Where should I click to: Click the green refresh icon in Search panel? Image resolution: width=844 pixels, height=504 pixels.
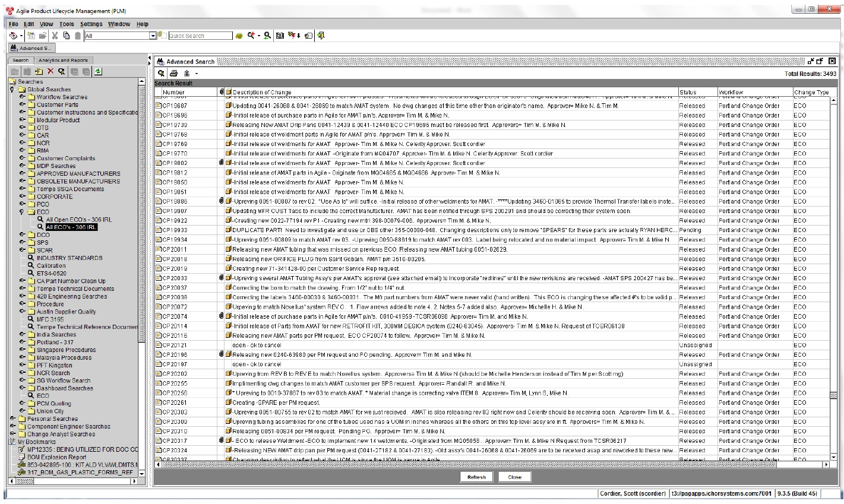98,71
